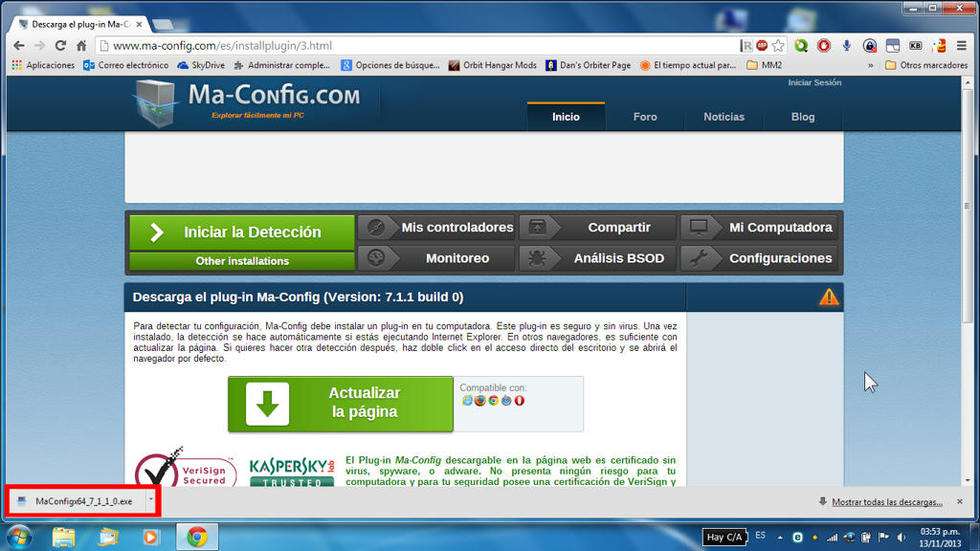Reload the page with the refresh icon
The height and width of the screenshot is (551, 980).
click(60, 46)
